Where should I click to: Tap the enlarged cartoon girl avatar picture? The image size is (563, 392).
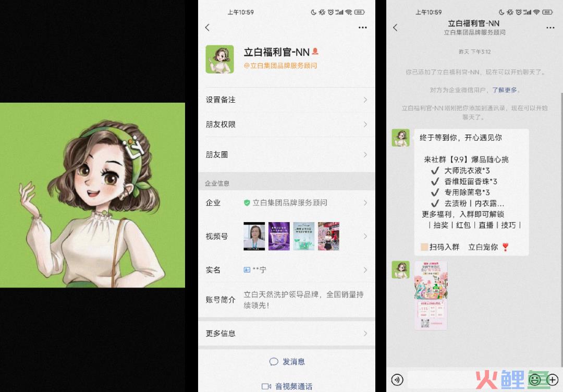92,195
